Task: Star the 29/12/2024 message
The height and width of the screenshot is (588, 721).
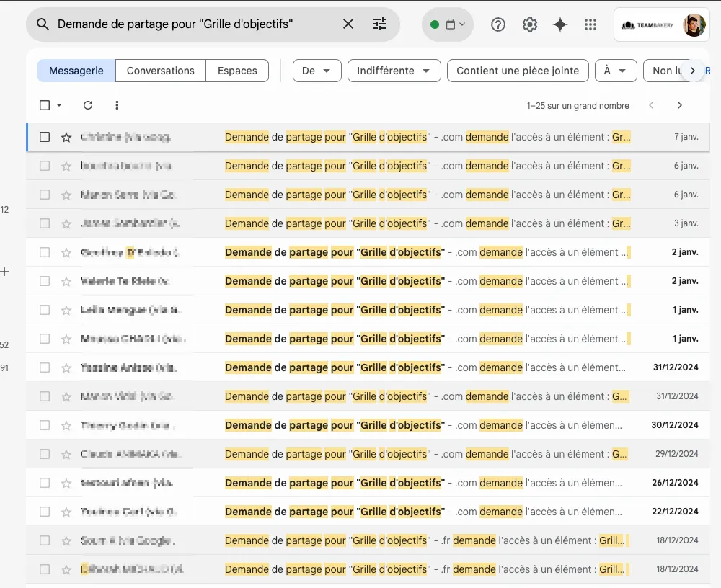Action: pyautogui.click(x=66, y=454)
